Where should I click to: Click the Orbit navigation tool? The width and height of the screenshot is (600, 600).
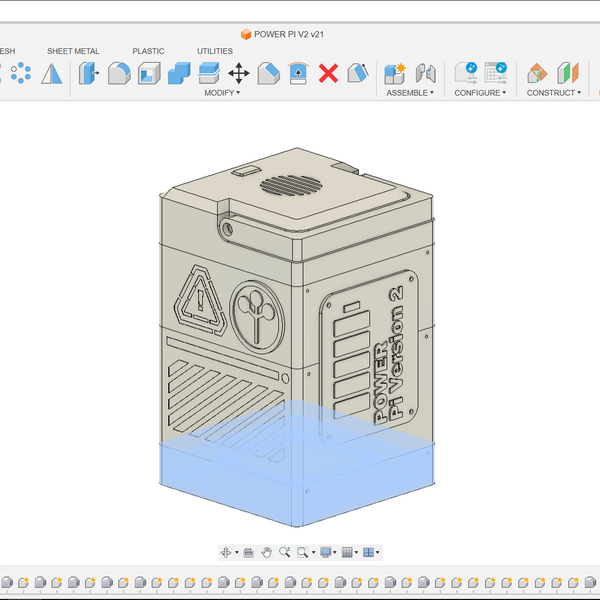tap(226, 552)
